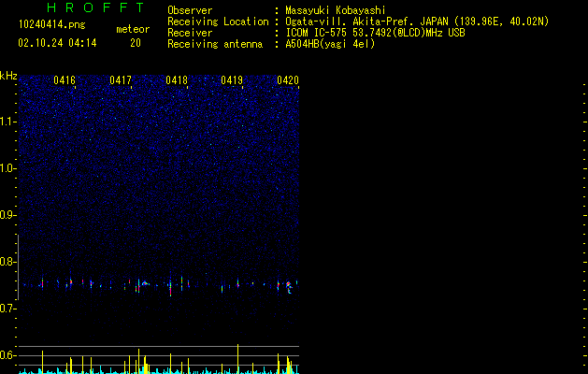Click receiver text ICOM IC-575 53.7492 MHz
The width and height of the screenshot is (588, 374).
(375, 33)
